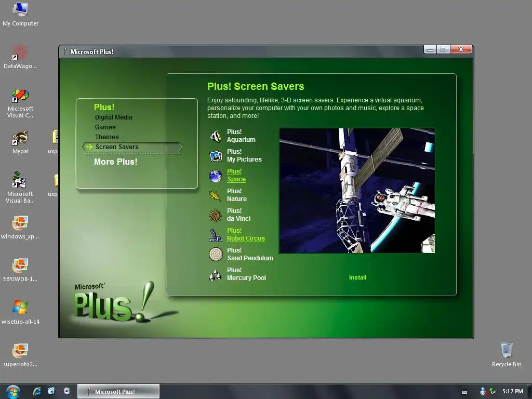Choose Plus! Aquarium screen saver text
Viewport: 532px width, 399px height.
[241, 136]
